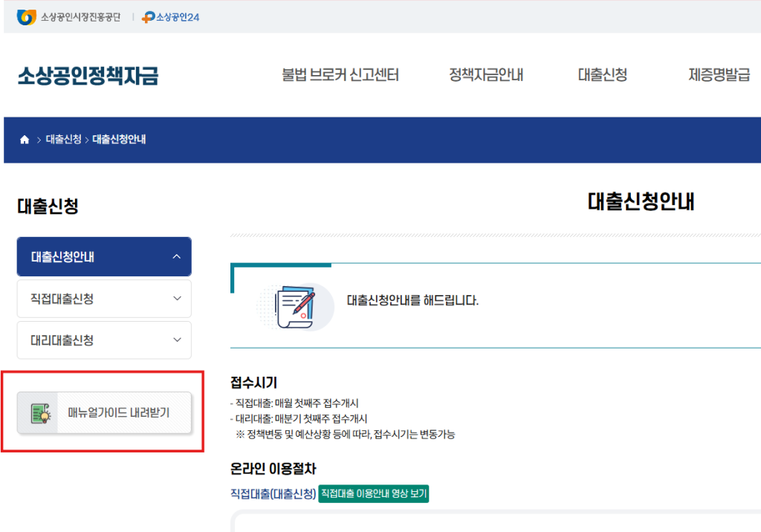Select 대리대출신청 sidebar item
Viewport: 761px width, 532px height.
pos(104,340)
